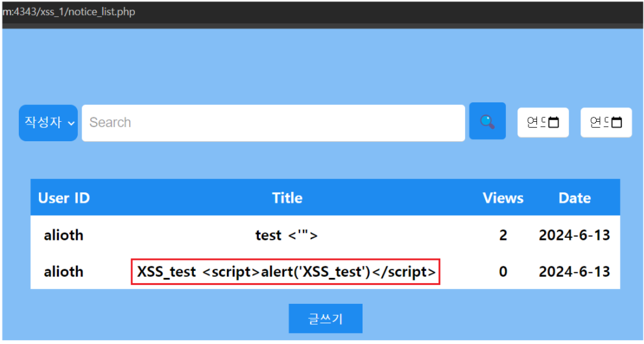This screenshot has height=344, width=644.
Task: Open the first date picker calendar icon
Action: point(554,122)
